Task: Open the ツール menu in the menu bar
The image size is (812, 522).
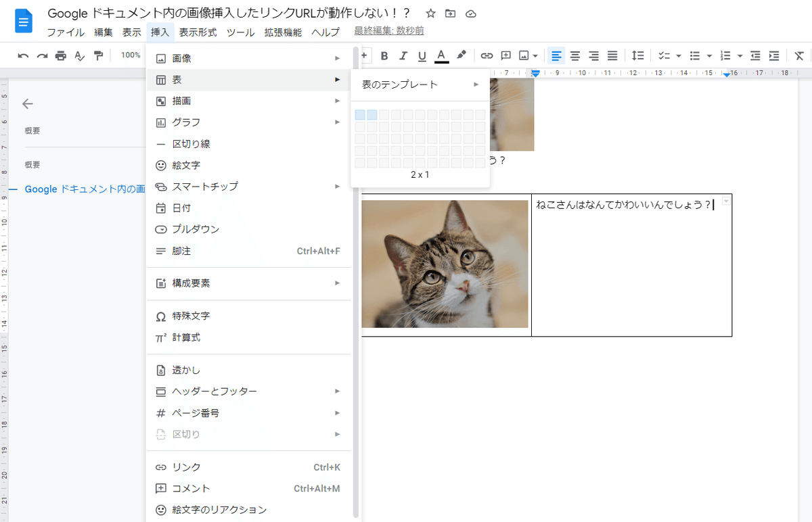Action: [241, 32]
